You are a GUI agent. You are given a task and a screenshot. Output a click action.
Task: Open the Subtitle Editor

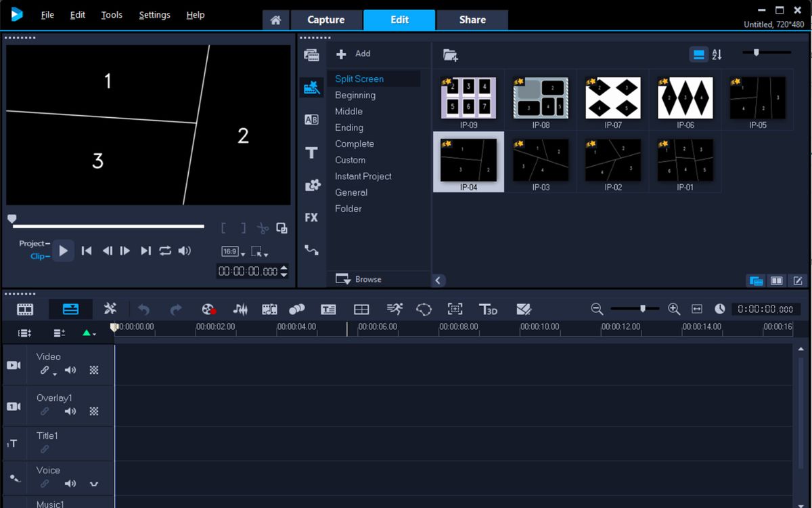328,309
